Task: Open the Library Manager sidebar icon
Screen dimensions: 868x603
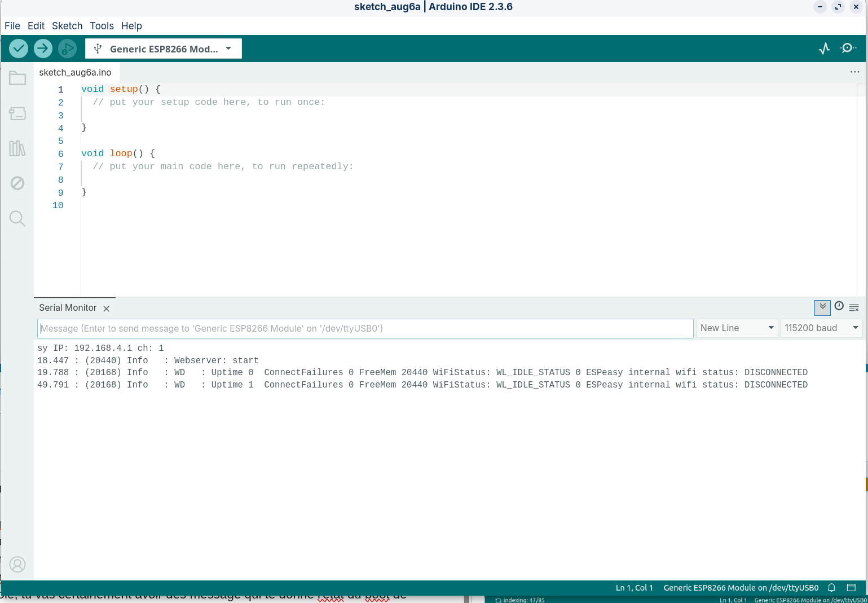Action: click(17, 148)
